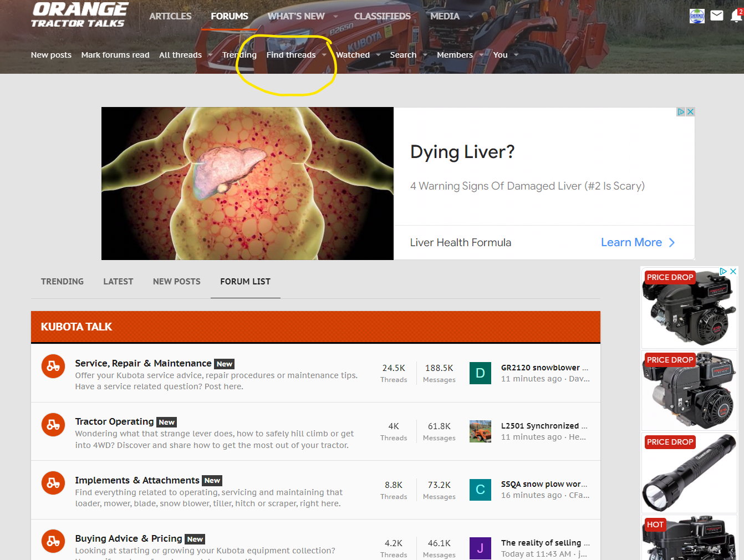Open the GR2120 snowblower thread

pos(544,368)
